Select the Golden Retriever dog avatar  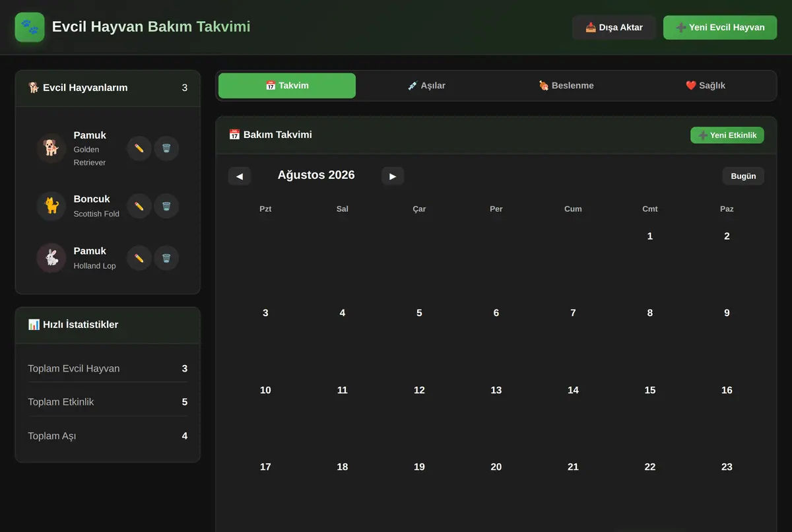[x=51, y=149]
